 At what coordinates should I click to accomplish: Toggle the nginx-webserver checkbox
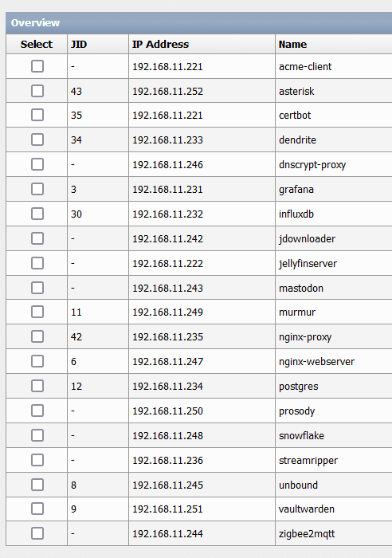click(x=37, y=361)
